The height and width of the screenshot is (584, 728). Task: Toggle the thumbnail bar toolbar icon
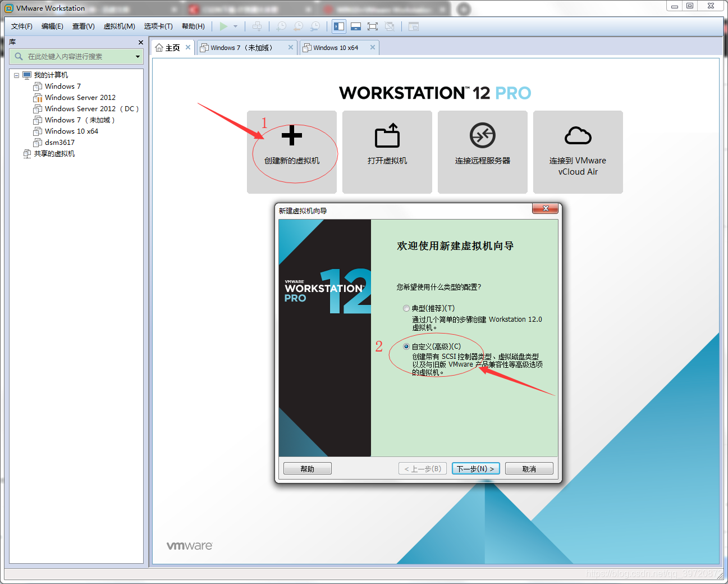356,26
